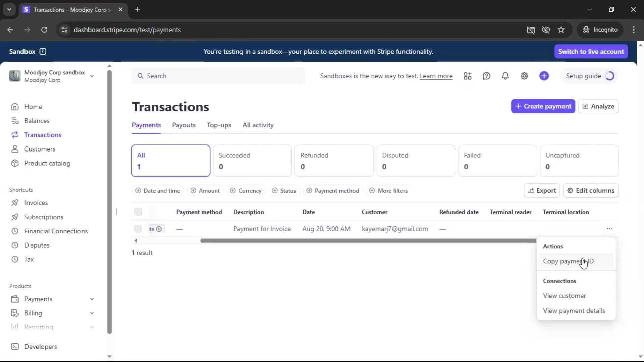The width and height of the screenshot is (644, 362).
Task: Open the Disputes shortcut
Action: (37, 245)
